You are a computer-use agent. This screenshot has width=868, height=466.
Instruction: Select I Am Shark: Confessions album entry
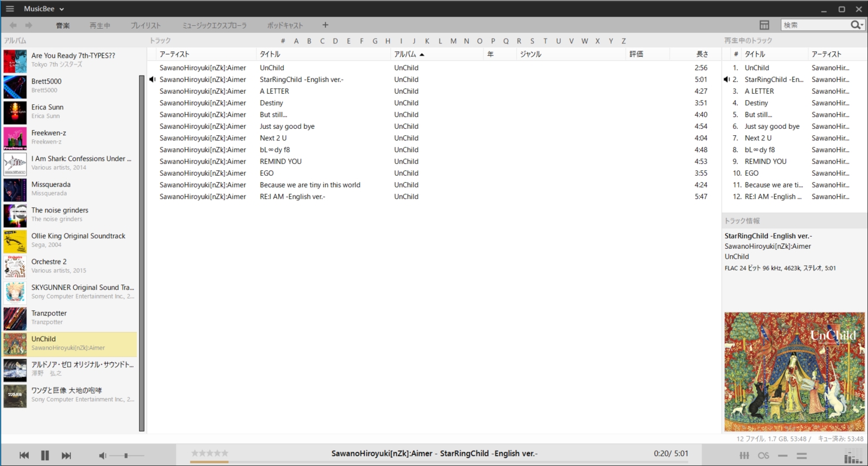click(70, 165)
